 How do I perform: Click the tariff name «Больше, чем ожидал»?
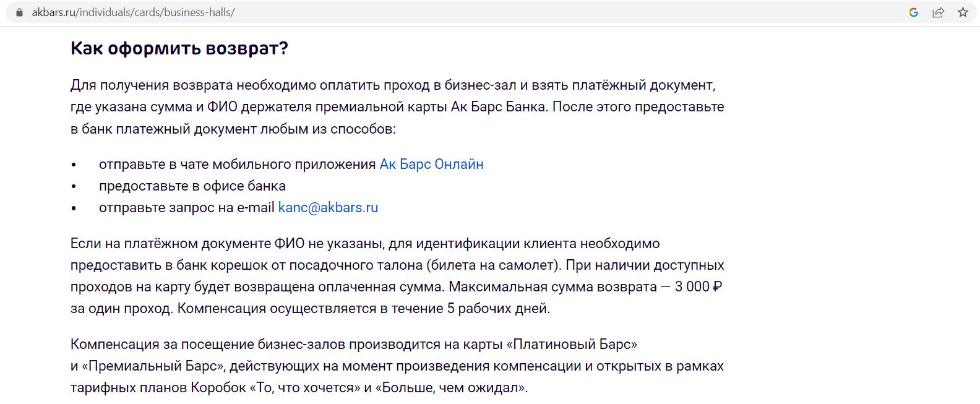click(x=455, y=389)
